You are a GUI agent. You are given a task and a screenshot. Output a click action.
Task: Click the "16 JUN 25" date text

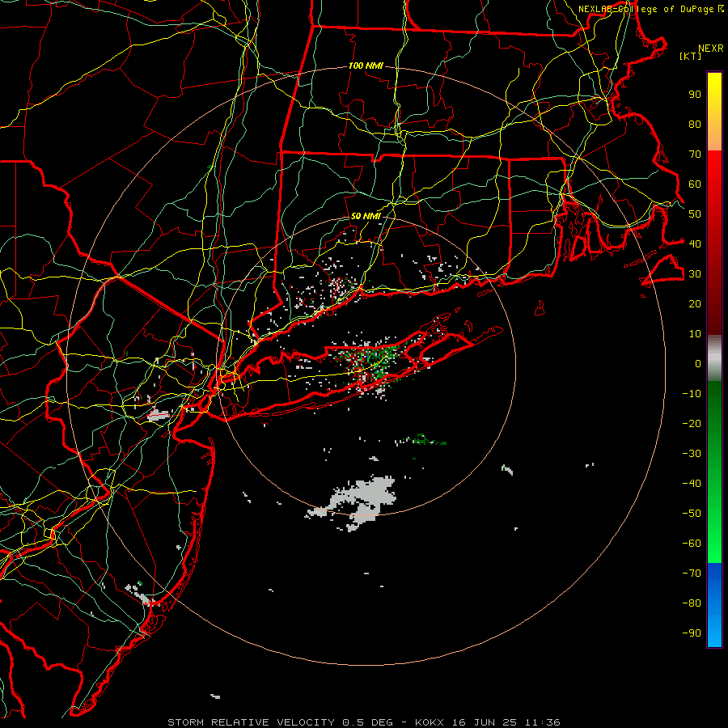coord(485,722)
